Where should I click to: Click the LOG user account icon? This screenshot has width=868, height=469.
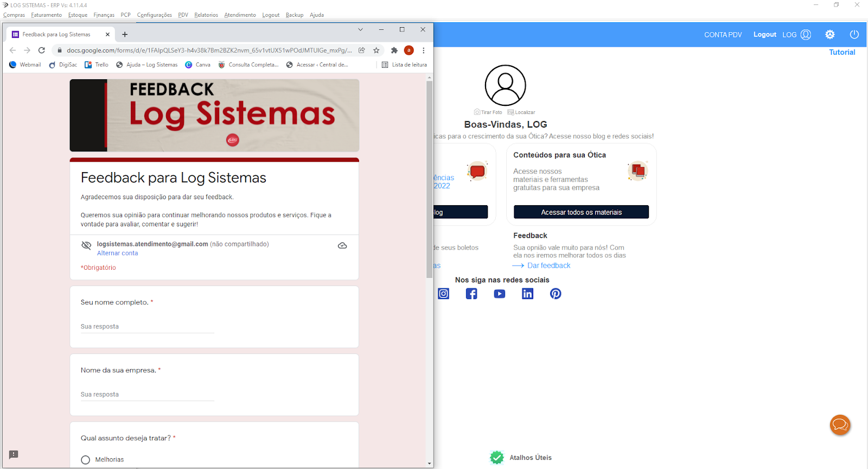coord(806,34)
